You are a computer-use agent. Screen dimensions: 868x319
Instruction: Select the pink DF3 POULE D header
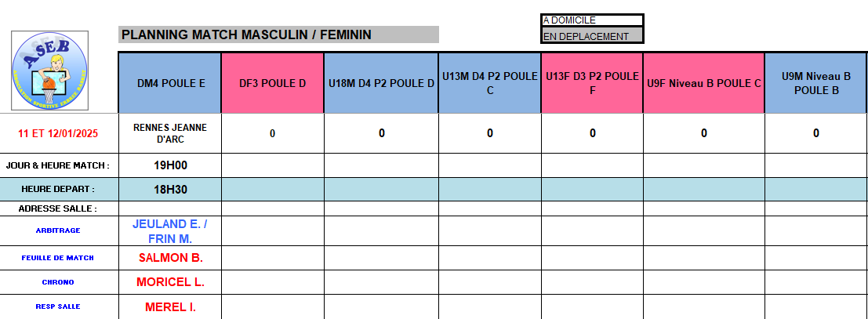pyautogui.click(x=272, y=83)
